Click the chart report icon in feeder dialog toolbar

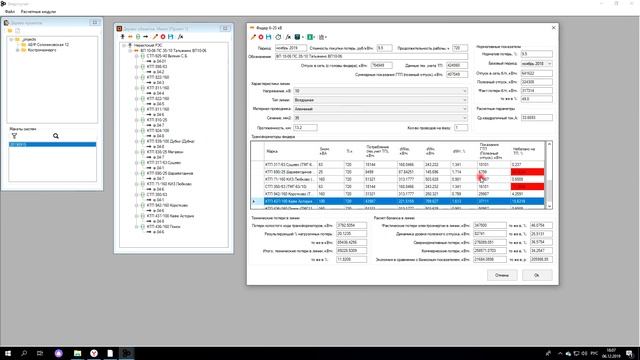tap(322, 37)
